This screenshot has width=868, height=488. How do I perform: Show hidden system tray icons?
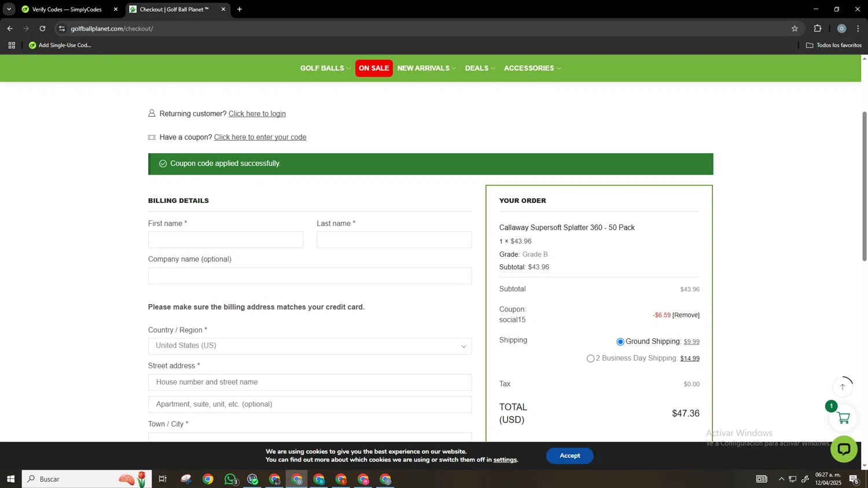781,479
